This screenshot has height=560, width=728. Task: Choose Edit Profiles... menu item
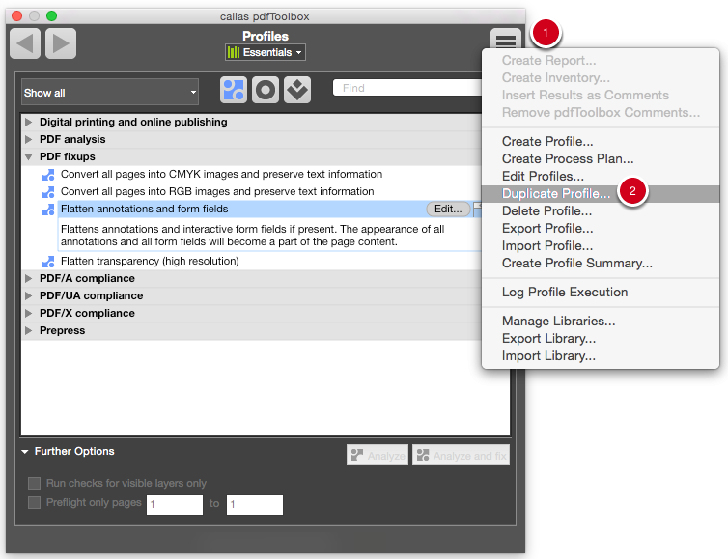click(x=601, y=177)
